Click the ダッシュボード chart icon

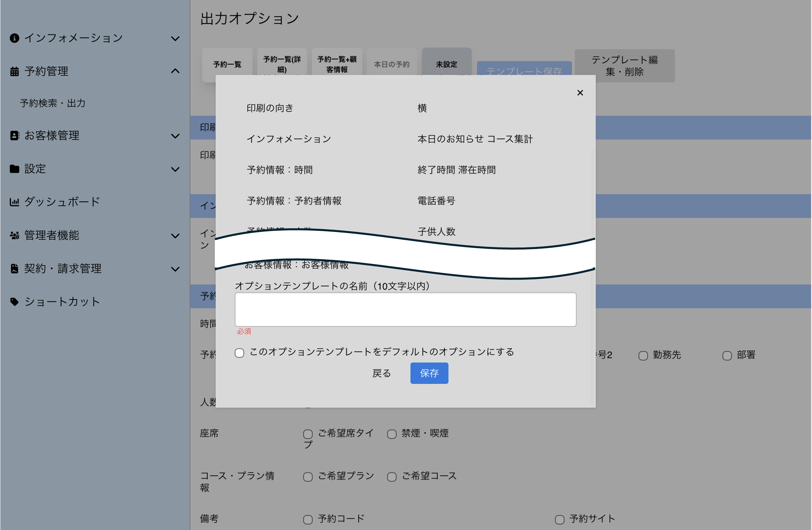point(14,202)
